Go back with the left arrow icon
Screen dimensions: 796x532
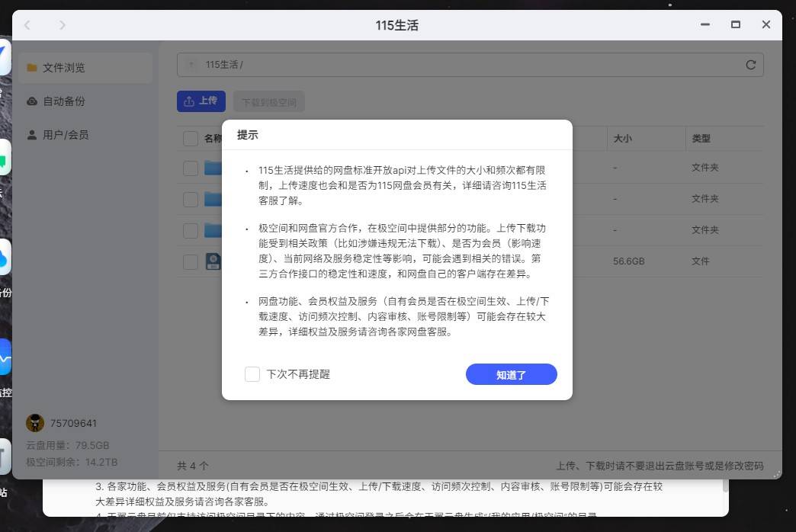(27, 25)
